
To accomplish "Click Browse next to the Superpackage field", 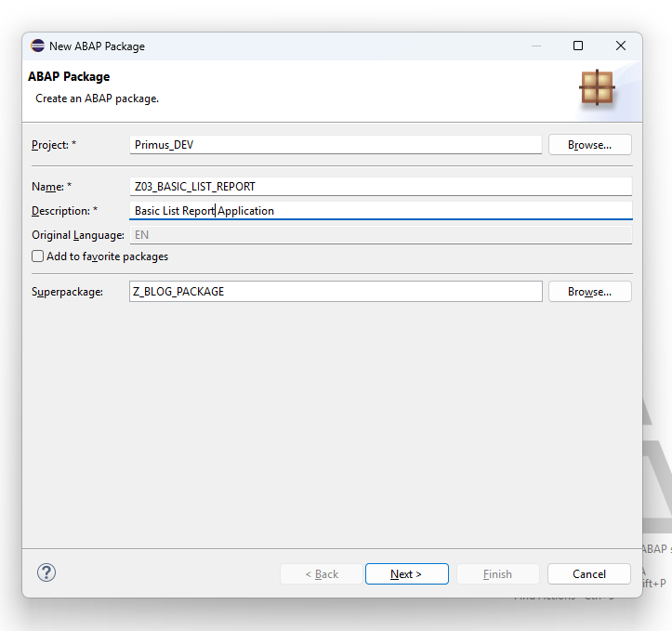I will (x=589, y=292).
